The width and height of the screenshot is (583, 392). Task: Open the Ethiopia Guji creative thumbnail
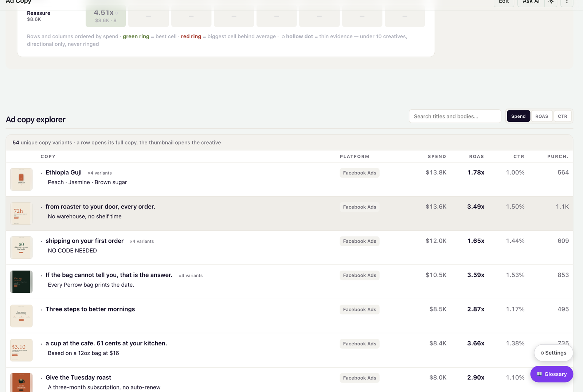21,179
